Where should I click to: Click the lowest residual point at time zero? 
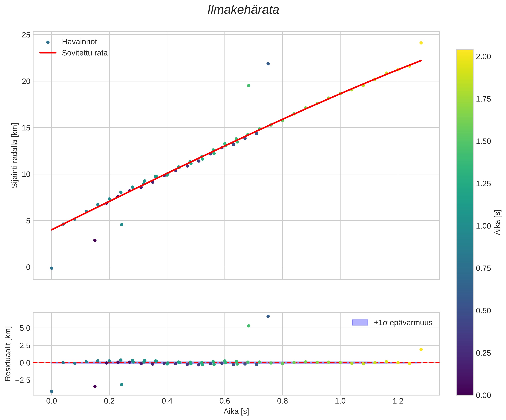click(52, 391)
